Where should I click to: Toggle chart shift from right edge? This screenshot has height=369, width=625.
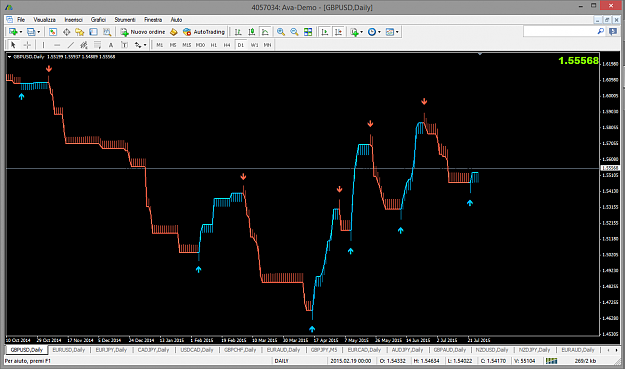tap(338, 32)
